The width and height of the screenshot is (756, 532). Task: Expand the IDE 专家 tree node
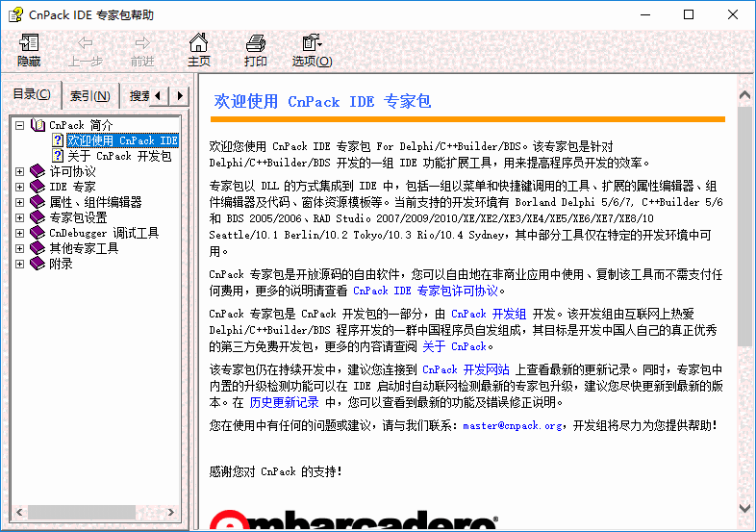19,188
